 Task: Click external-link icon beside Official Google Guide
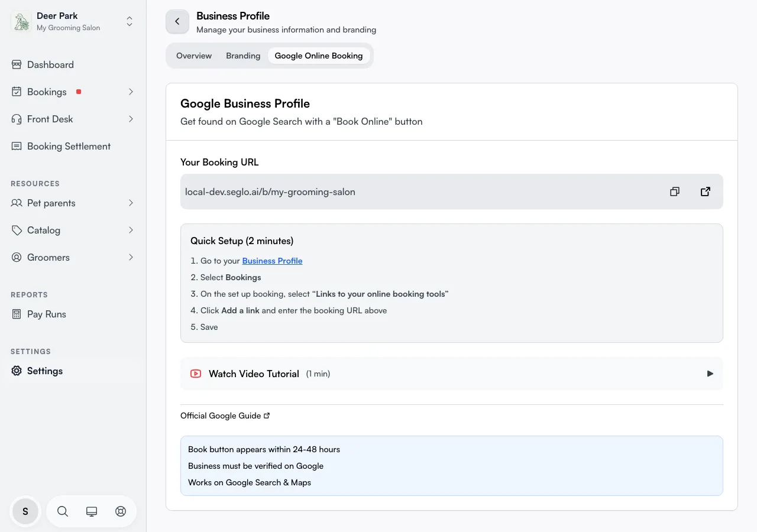tap(267, 416)
